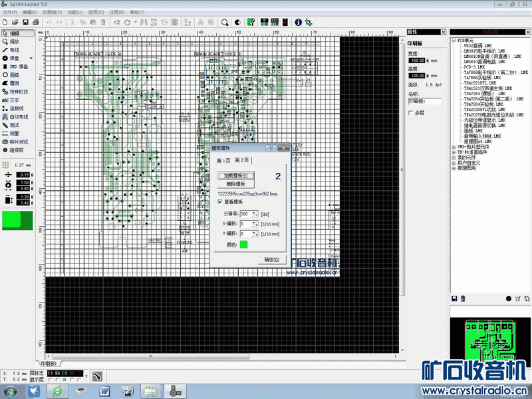Screen dimensions: 532x399
Task: Select the 布线 track routing tool
Action: coord(13,50)
